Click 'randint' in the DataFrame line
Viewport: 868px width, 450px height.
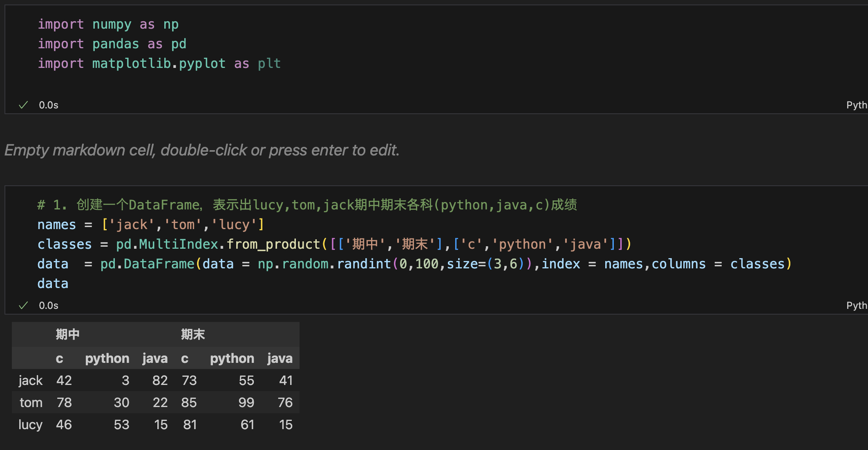tap(364, 264)
